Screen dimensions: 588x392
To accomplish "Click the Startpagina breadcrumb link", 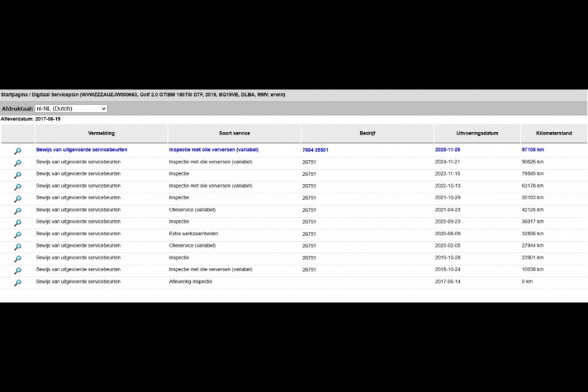I will (14, 95).
